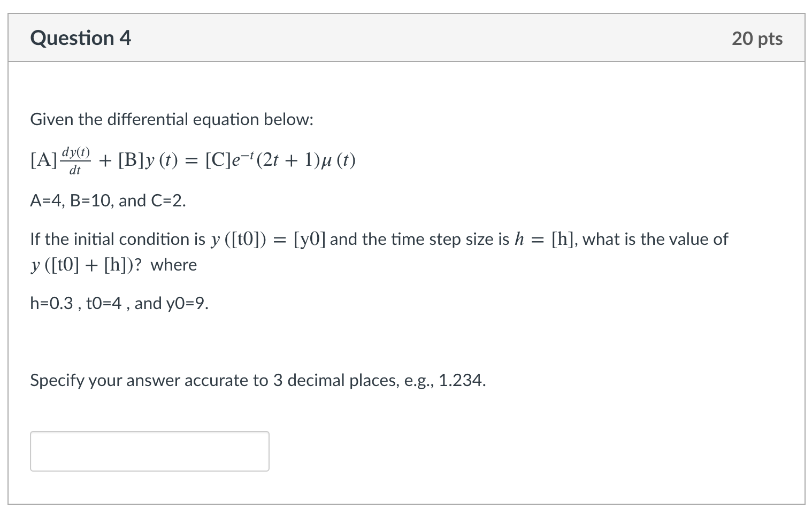Select the example value 1.234 in instructions
The image size is (812, 524).
coord(463,380)
